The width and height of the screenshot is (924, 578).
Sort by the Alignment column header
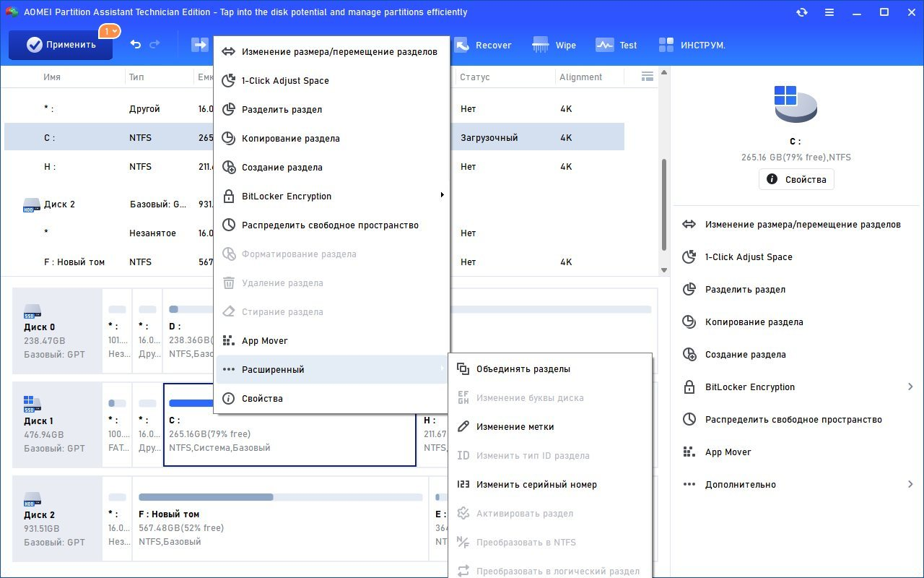click(x=580, y=77)
